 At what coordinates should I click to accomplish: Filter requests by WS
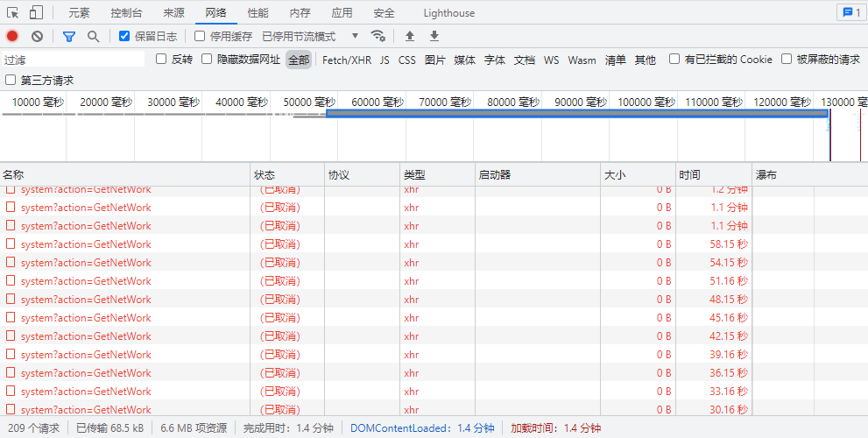(x=551, y=60)
